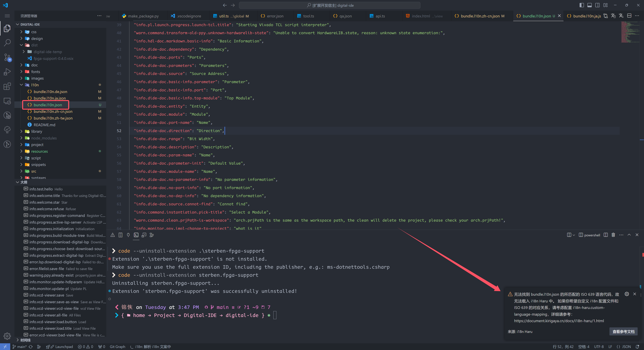Change UTF-8 file encoding
The width and height of the screenshot is (644, 350).
(599, 346)
